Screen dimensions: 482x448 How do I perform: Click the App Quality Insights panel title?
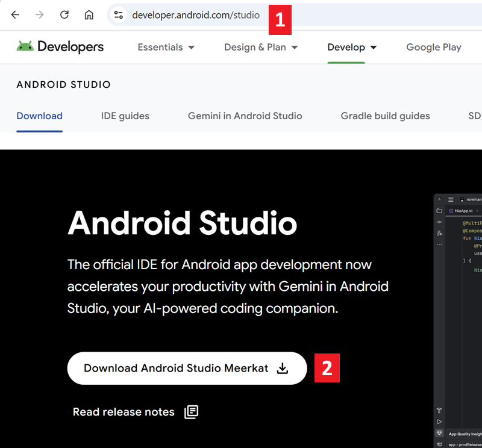coord(465,434)
